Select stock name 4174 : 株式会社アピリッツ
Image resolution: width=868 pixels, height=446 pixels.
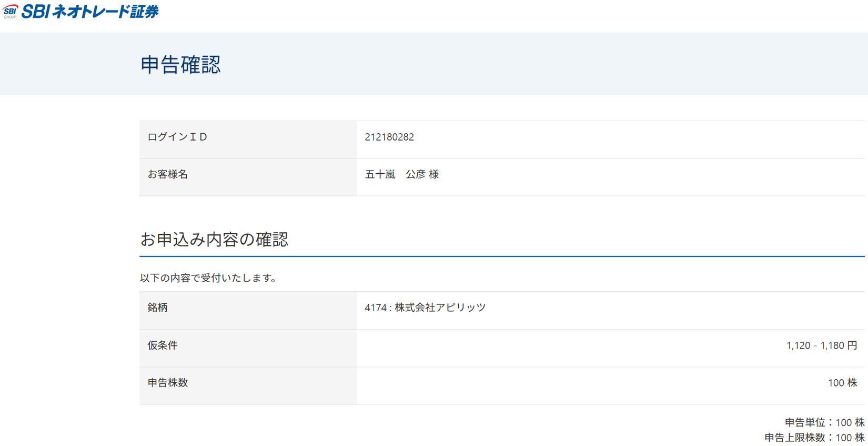pos(425,308)
